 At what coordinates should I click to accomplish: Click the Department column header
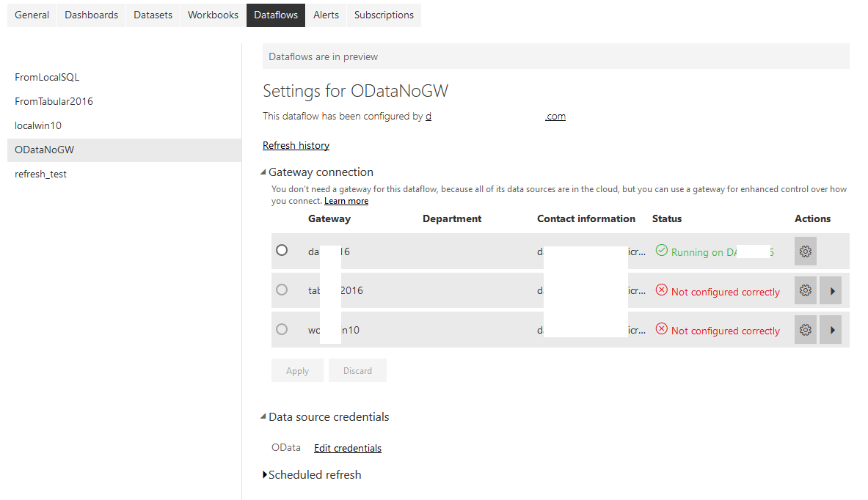(452, 219)
